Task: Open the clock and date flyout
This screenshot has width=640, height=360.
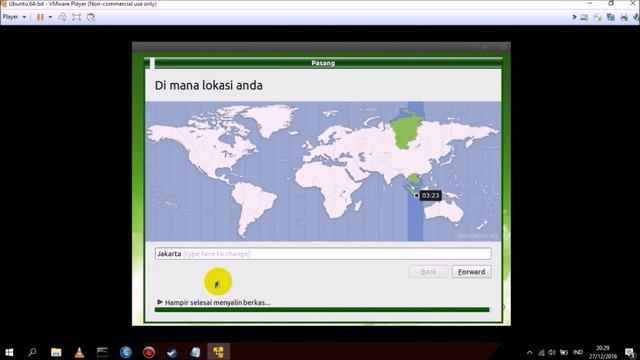Action: pyautogui.click(x=602, y=352)
